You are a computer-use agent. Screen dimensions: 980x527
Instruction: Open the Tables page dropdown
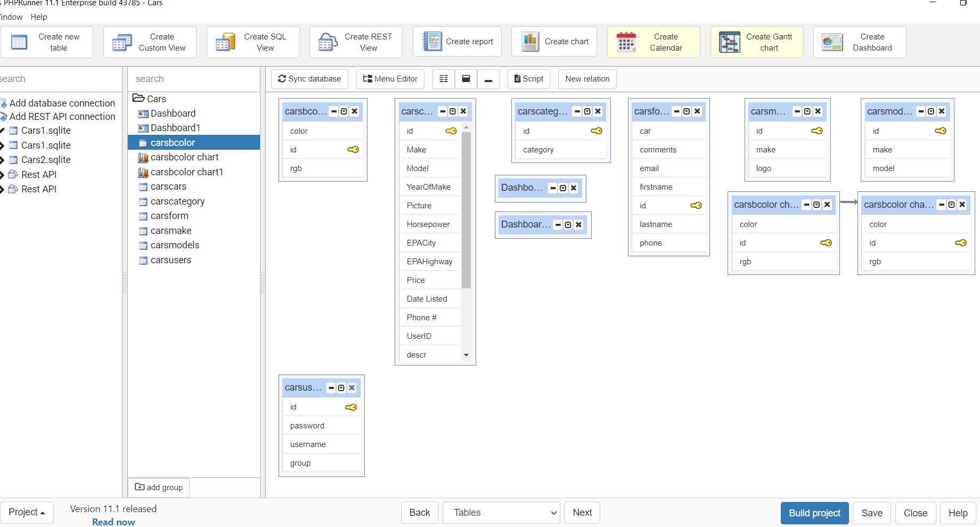click(501, 513)
